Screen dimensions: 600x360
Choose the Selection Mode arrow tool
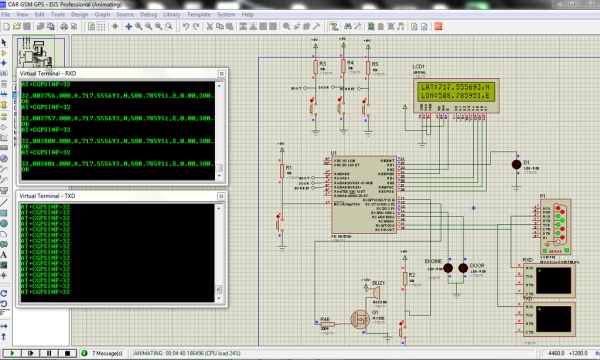click(4, 42)
